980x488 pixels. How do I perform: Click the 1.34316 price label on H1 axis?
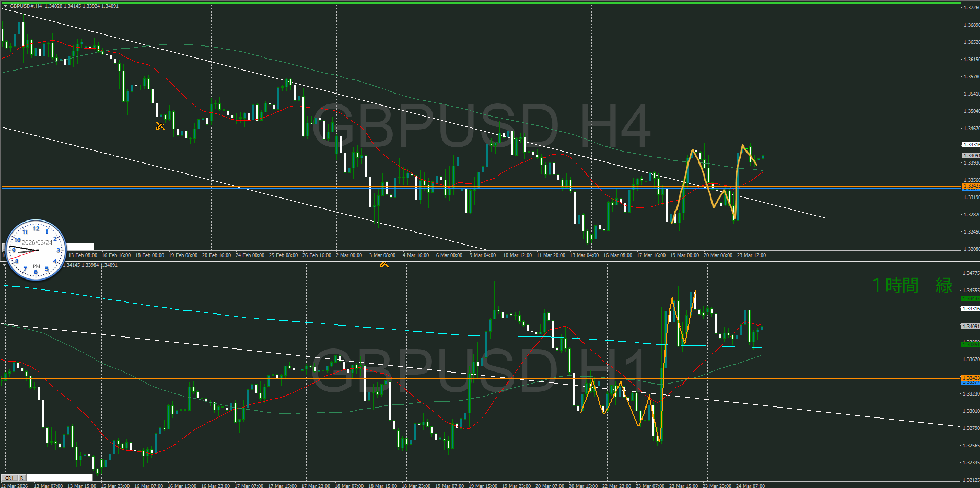[x=971, y=309]
